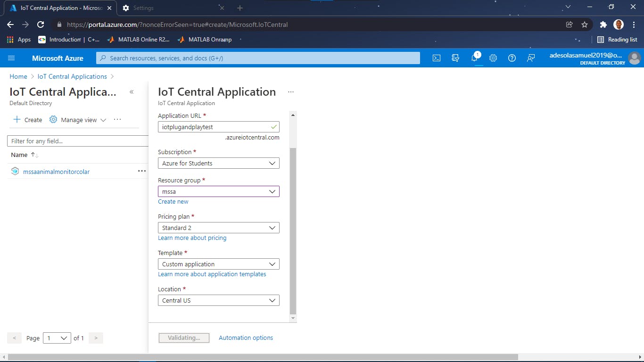Click the Create new resource group link

[x=173, y=201]
